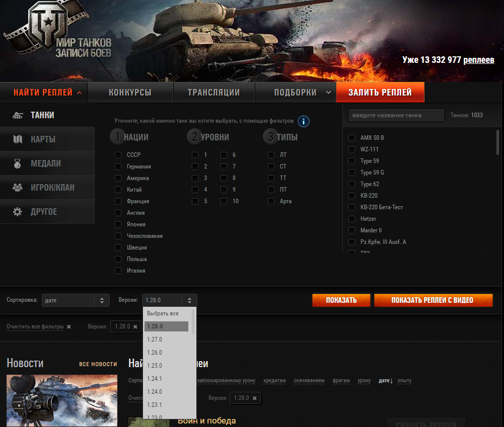The image size is (504, 427).
Task: Click the blue info icon beside filters hint
Action: pos(303,121)
